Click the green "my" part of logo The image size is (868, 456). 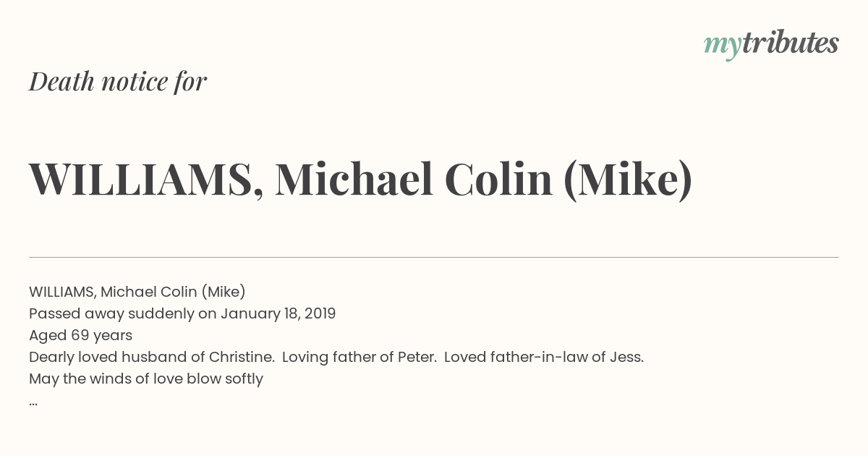(x=722, y=45)
